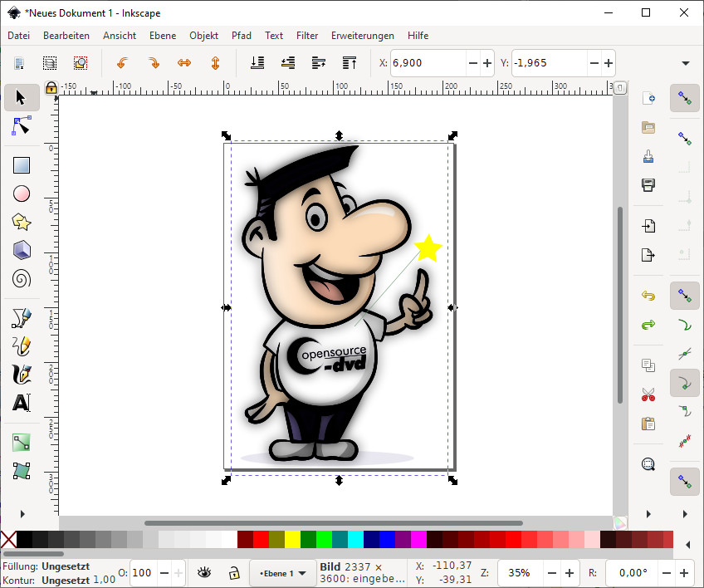704x588 pixels.
Task: Open the Pfad menu
Action: tap(242, 36)
